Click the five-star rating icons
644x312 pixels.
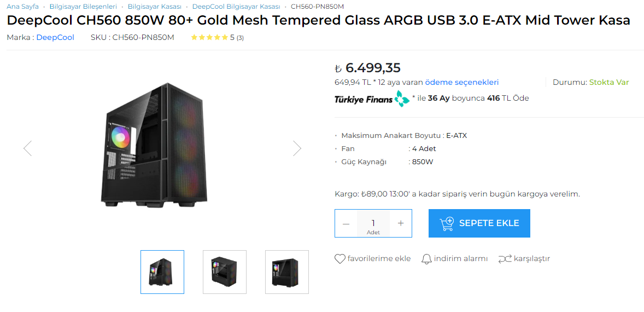point(209,38)
